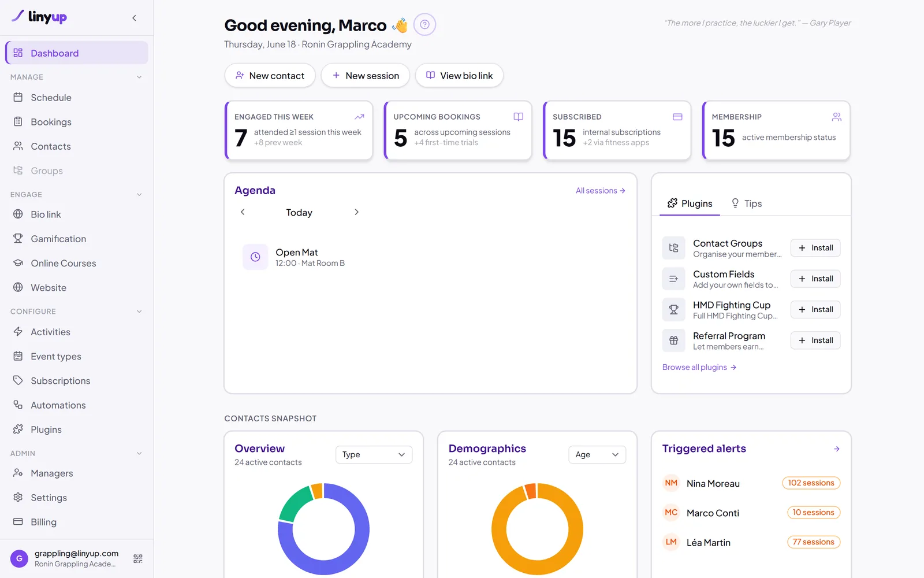This screenshot has width=924, height=578.
Task: Click the Automations icon in sidebar
Action: point(18,405)
